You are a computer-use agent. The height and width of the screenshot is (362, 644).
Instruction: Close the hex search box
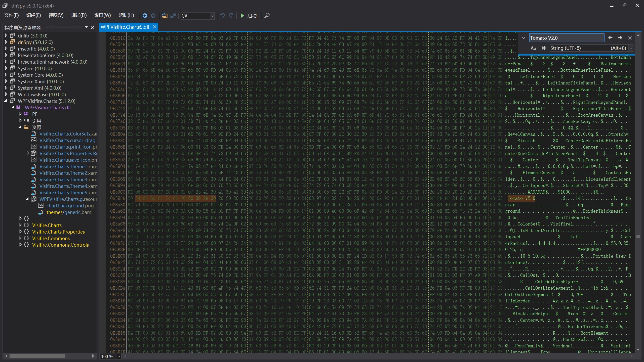click(630, 38)
